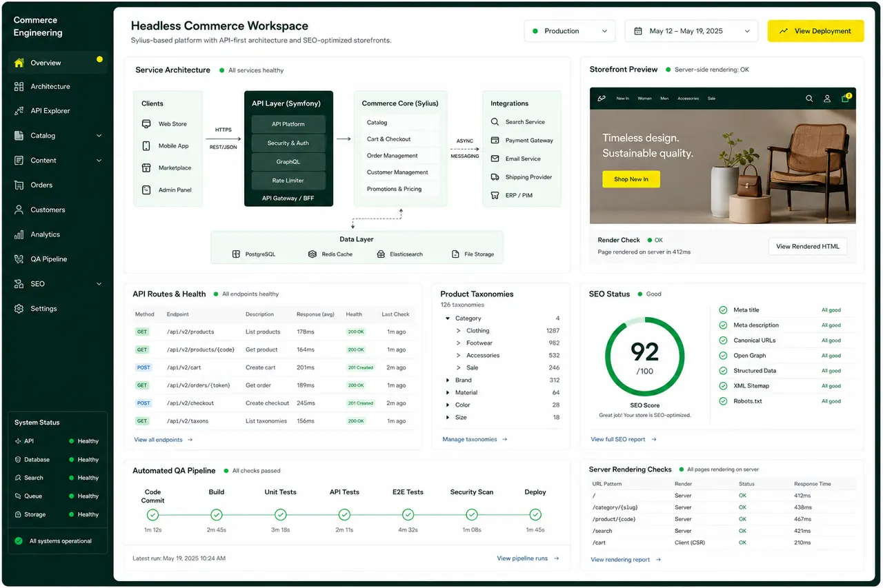Click the Analytics bar chart icon
Image resolution: width=883 pixels, height=588 pixels.
19,234
